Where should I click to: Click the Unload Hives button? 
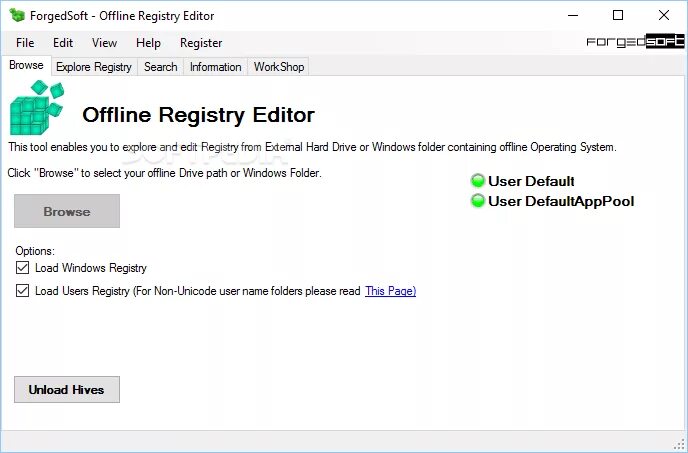(67, 389)
